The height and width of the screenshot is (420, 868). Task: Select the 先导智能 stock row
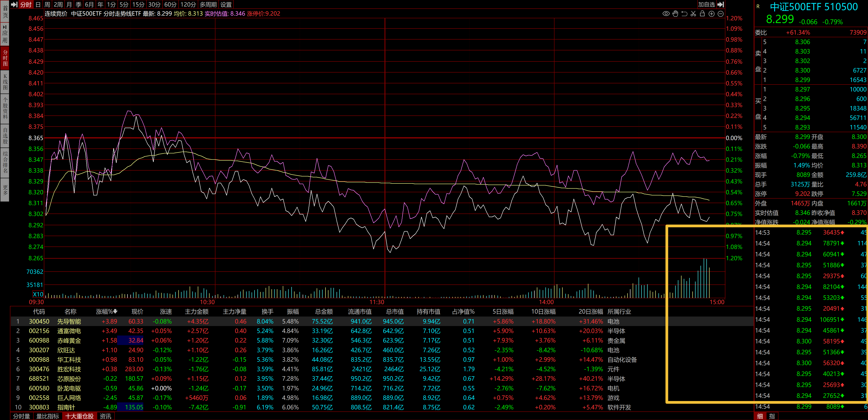coord(69,321)
